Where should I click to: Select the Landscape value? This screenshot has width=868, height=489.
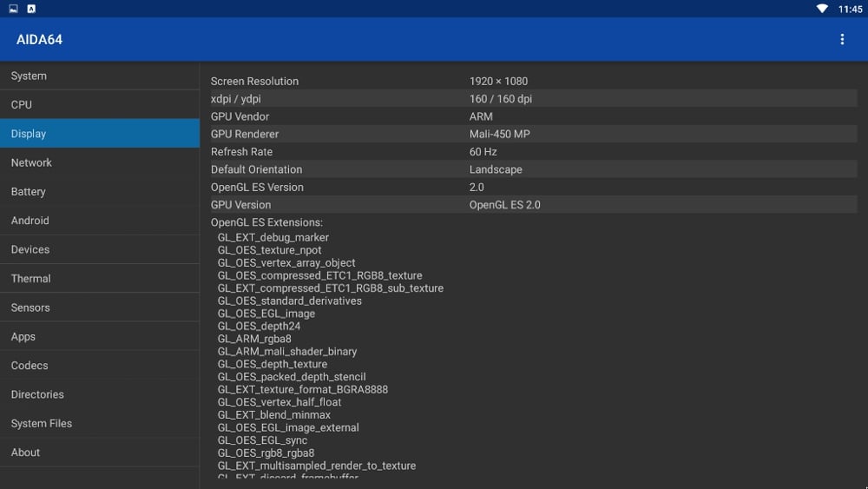click(x=496, y=169)
